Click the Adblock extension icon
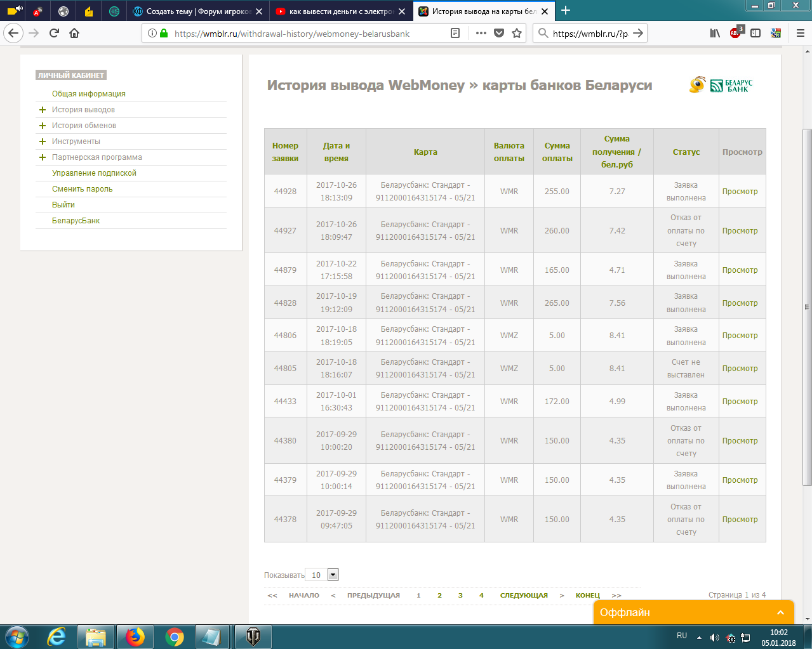This screenshot has width=812, height=649. pyautogui.click(x=735, y=33)
